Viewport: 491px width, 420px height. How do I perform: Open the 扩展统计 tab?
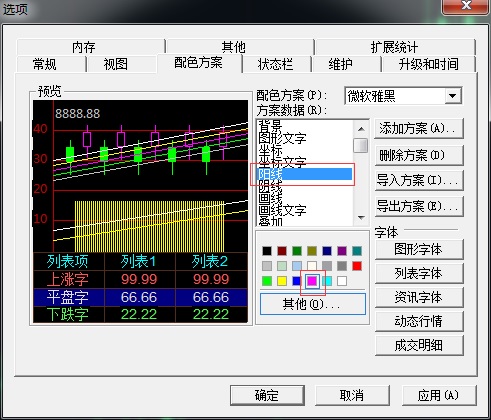[394, 47]
